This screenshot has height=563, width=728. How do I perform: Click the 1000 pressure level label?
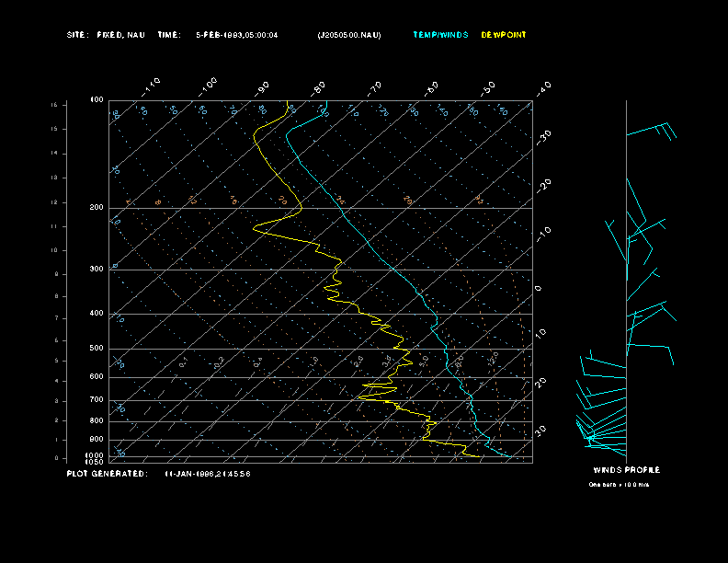96,454
